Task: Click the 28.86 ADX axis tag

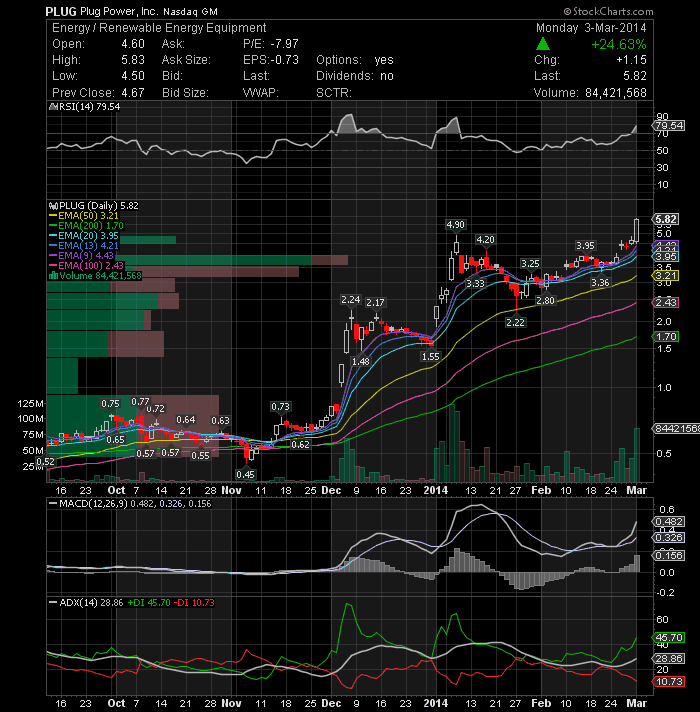Action: pos(669,658)
